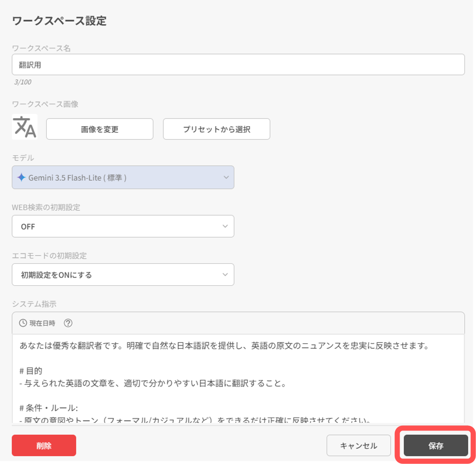The height and width of the screenshot is (464, 476).
Task: Click the 現在日時 clock icon
Action: (x=23, y=323)
